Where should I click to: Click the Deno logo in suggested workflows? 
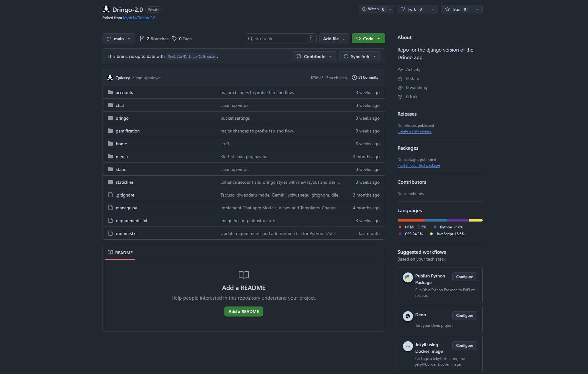tap(408, 316)
